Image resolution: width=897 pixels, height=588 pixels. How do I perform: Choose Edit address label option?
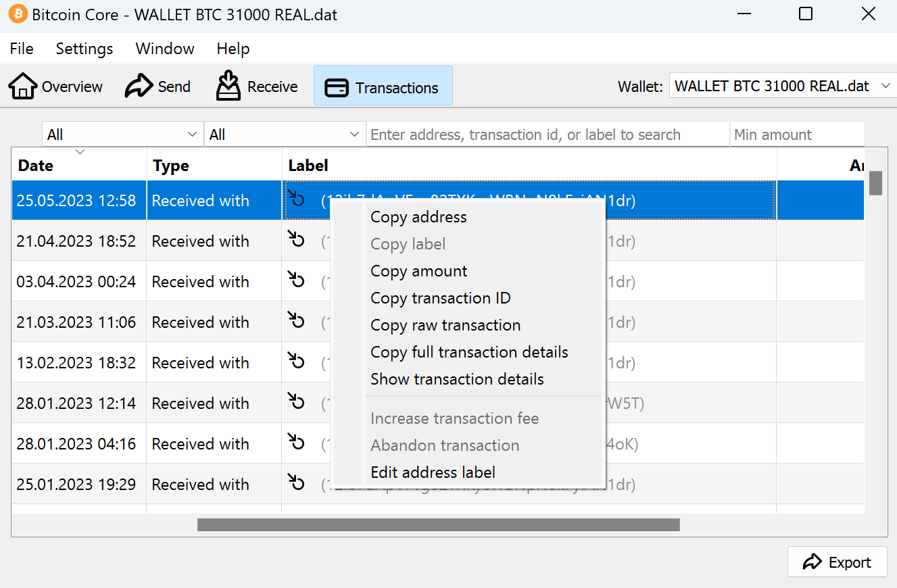tap(433, 472)
